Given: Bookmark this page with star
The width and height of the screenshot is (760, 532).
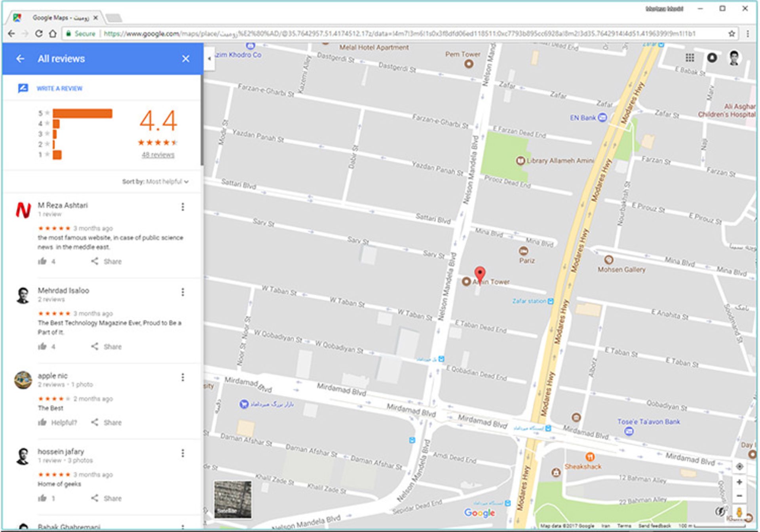Looking at the screenshot, I should 732,34.
